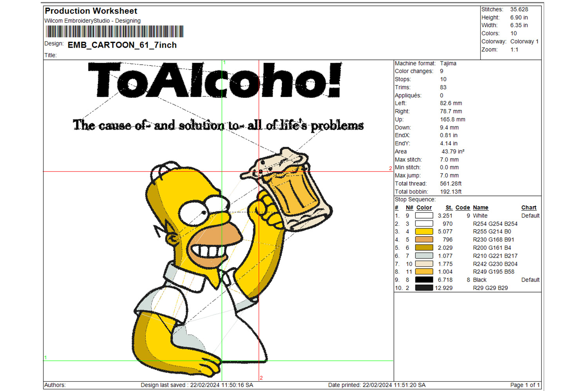Click the Stitches value 35.628

tap(519, 9)
